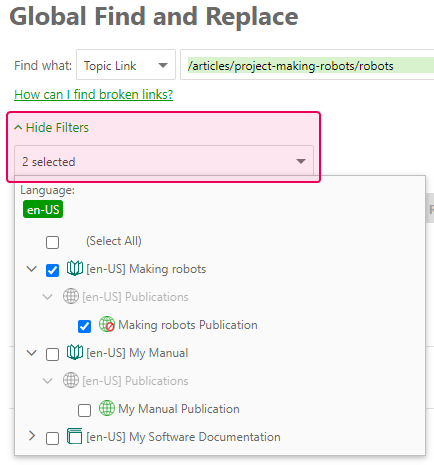The height and width of the screenshot is (465, 434).
Task: Click the My Manual book icon
Action: (x=75, y=352)
